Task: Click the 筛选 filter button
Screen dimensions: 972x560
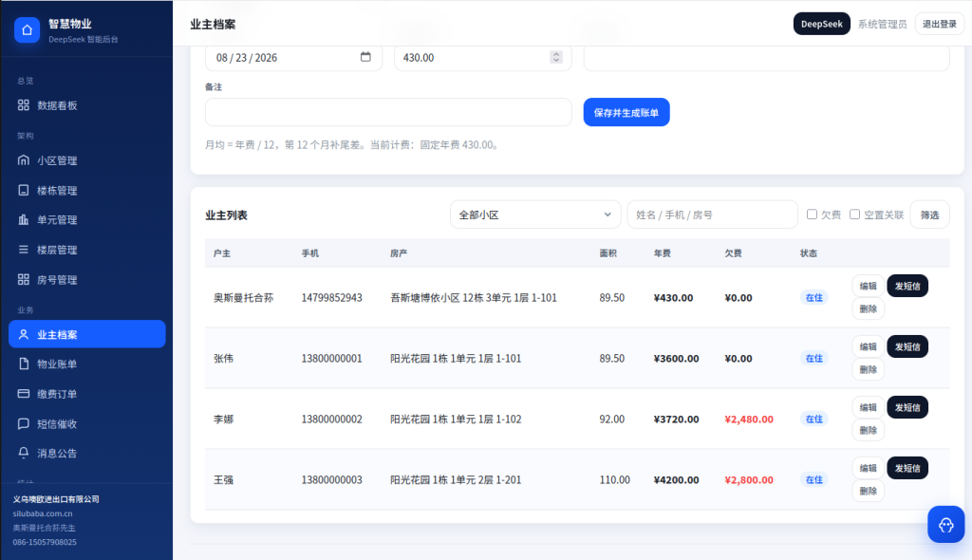Action: (x=929, y=215)
